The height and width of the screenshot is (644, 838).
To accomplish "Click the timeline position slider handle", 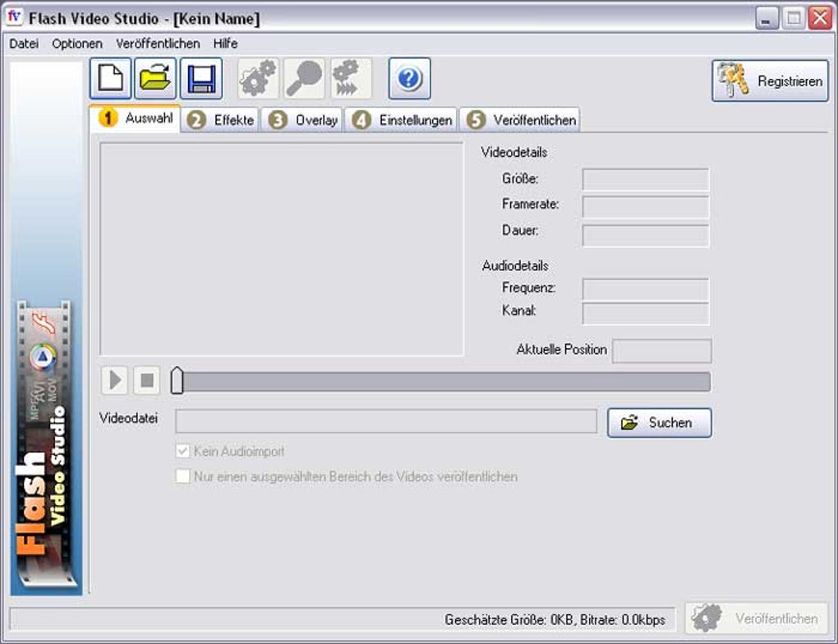I will pos(176,379).
